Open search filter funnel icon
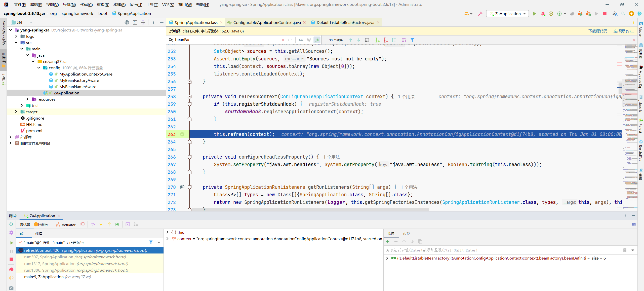This screenshot has width=644, height=291. 412,40
